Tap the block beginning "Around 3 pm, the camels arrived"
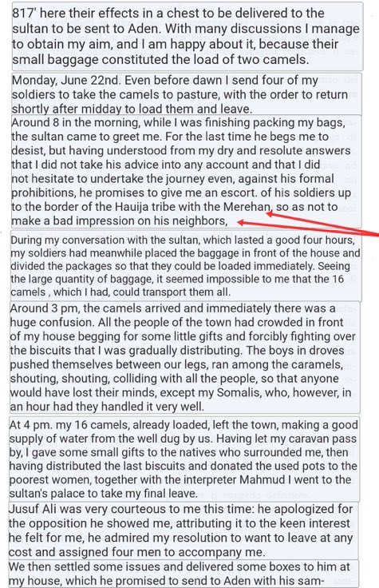Screen dimensions: 379x588 click(185, 357)
